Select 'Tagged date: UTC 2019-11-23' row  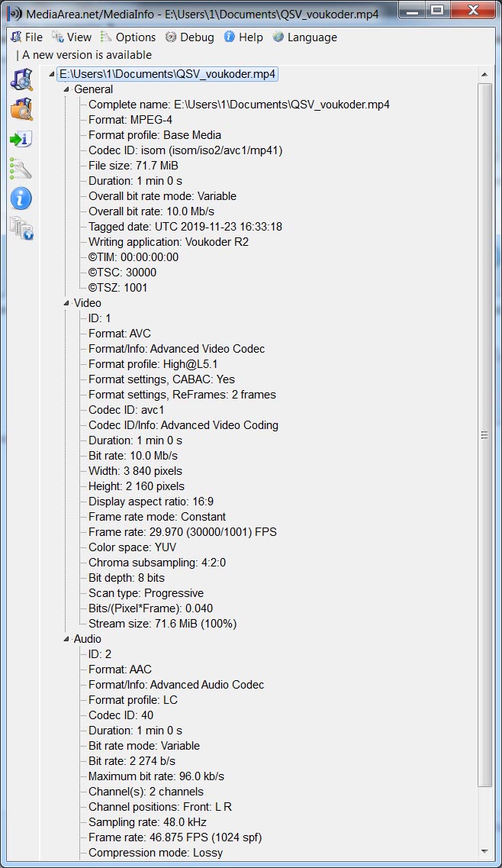point(185,227)
